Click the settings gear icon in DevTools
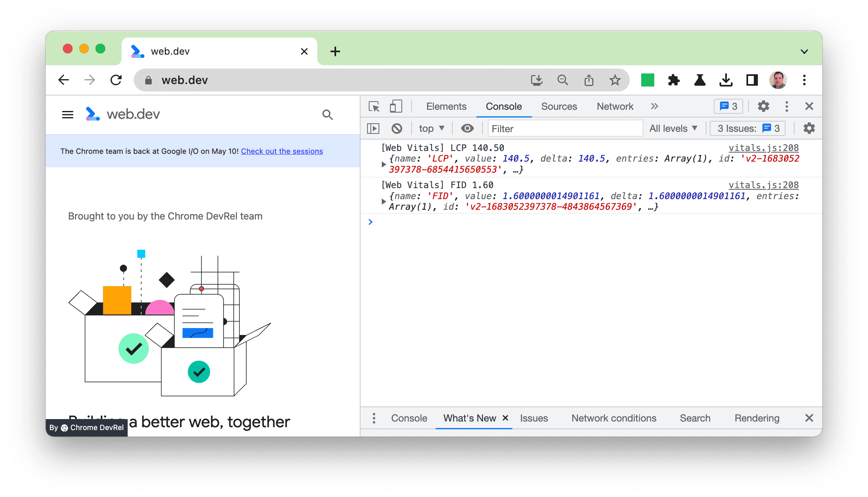 coord(762,107)
